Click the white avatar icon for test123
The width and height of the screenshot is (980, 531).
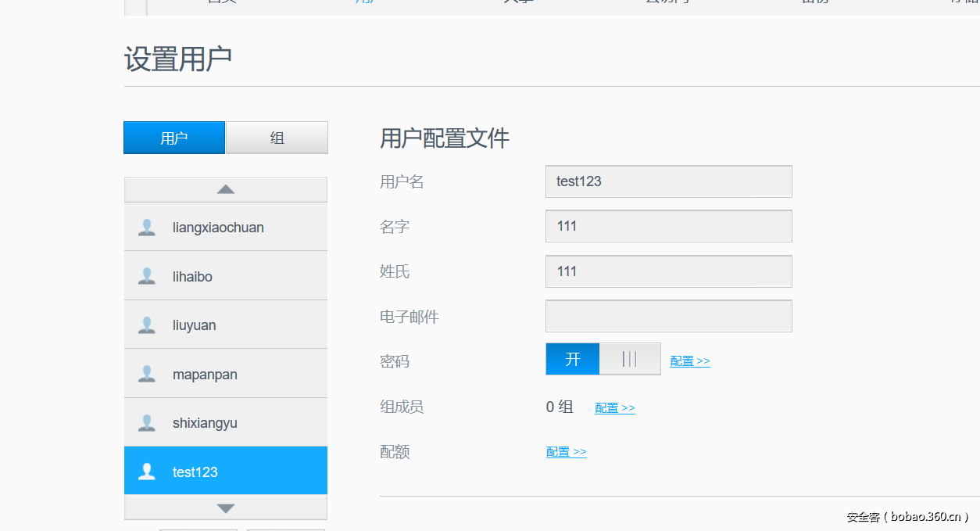[x=146, y=472]
